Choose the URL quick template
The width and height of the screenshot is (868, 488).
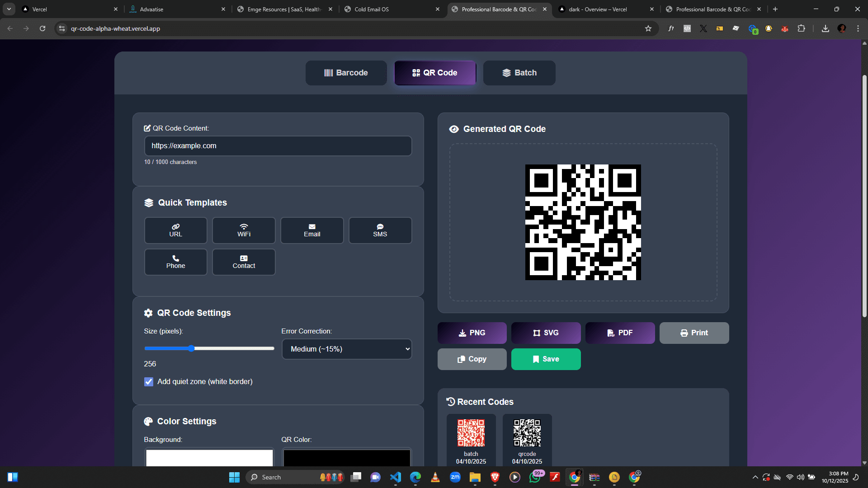[176, 230]
